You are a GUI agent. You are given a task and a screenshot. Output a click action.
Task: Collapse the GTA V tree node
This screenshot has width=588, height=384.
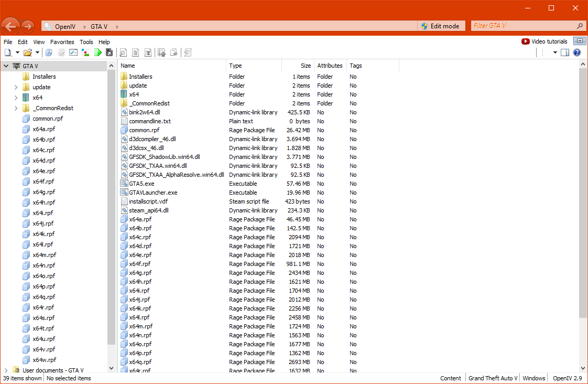6,66
